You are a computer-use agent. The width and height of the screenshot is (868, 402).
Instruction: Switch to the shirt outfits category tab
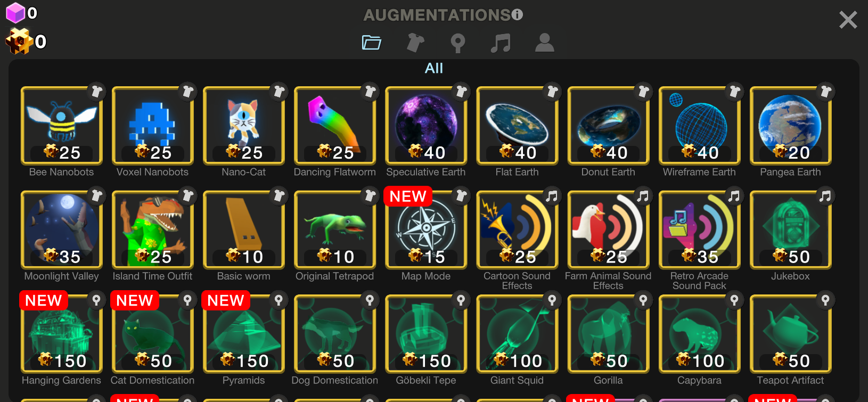pos(415,43)
